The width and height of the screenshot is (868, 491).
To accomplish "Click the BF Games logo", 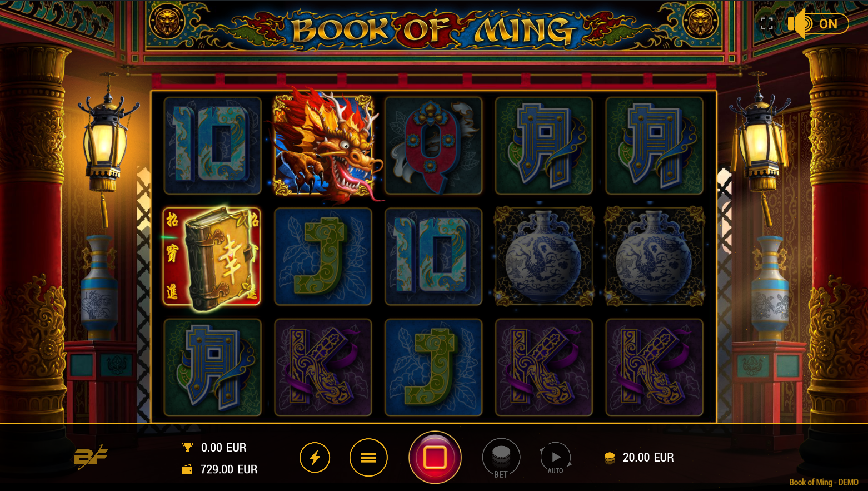I will pyautogui.click(x=91, y=457).
